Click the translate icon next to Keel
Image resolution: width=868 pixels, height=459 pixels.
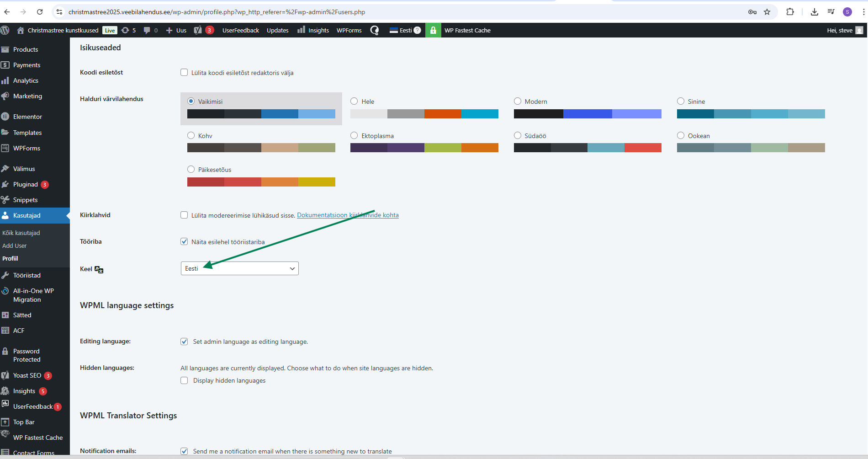(99, 270)
